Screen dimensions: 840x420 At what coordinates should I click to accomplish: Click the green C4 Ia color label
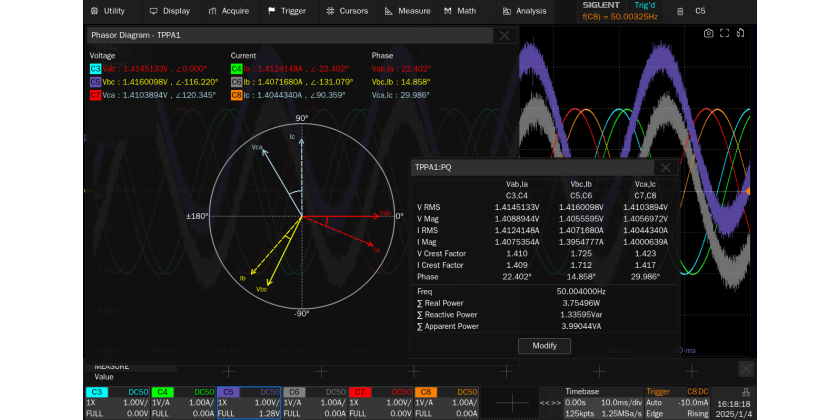[x=236, y=69]
